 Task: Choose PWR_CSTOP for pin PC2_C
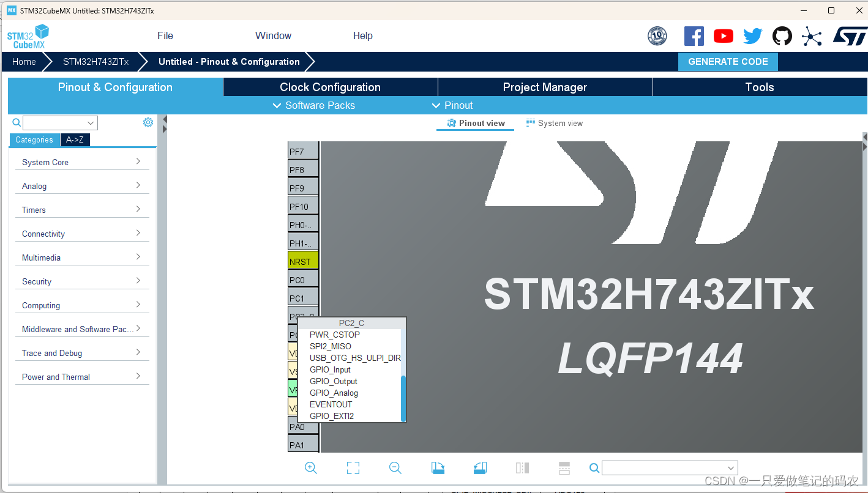point(349,335)
